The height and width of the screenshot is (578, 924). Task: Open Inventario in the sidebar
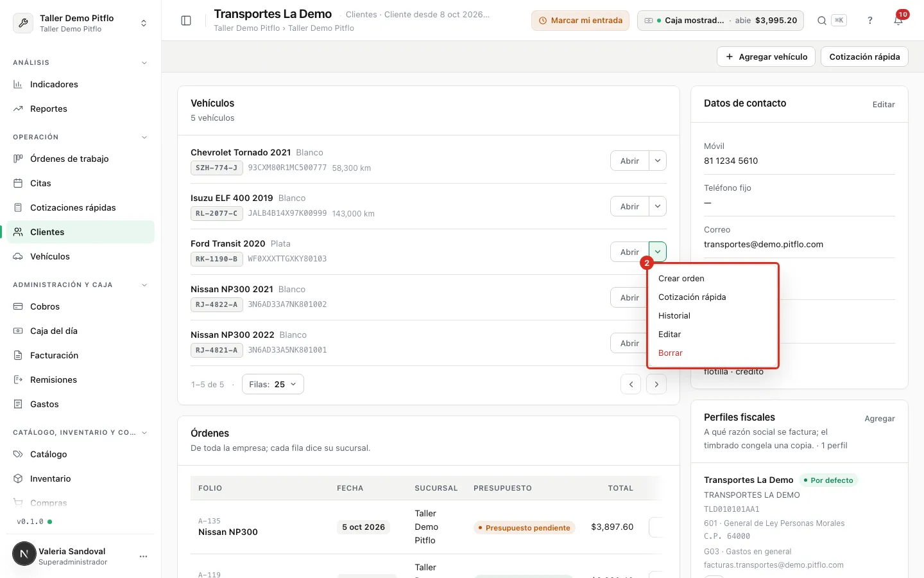tap(81, 478)
